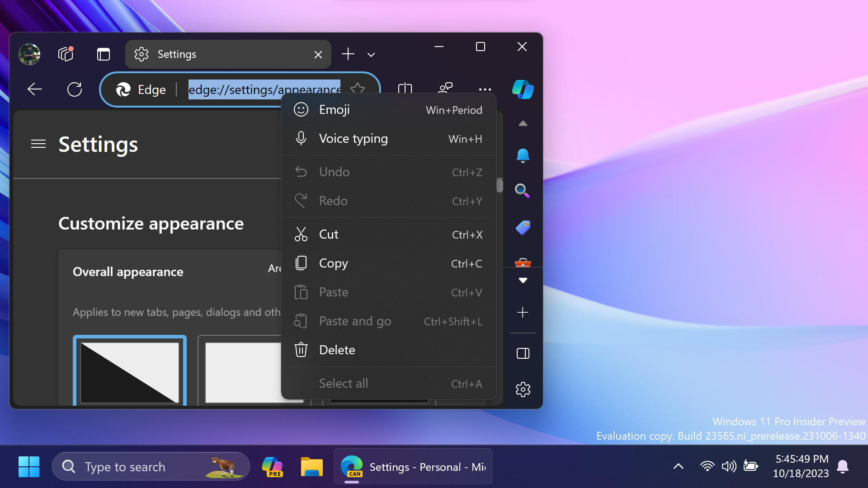Navigate back using the back arrow

tap(35, 89)
